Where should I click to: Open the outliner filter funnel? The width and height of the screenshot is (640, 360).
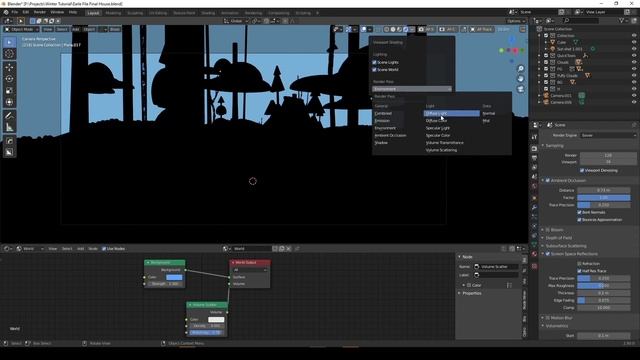click(622, 20)
